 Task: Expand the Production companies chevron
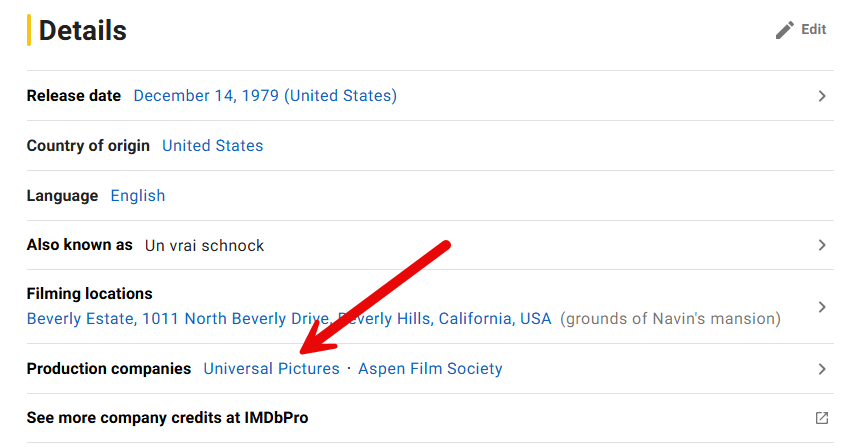click(x=821, y=369)
